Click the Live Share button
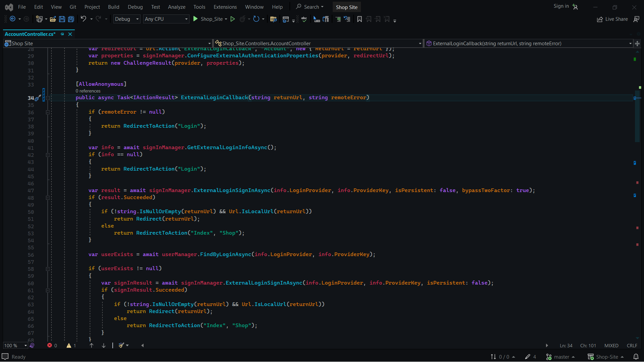The image size is (644, 362). 612,19
